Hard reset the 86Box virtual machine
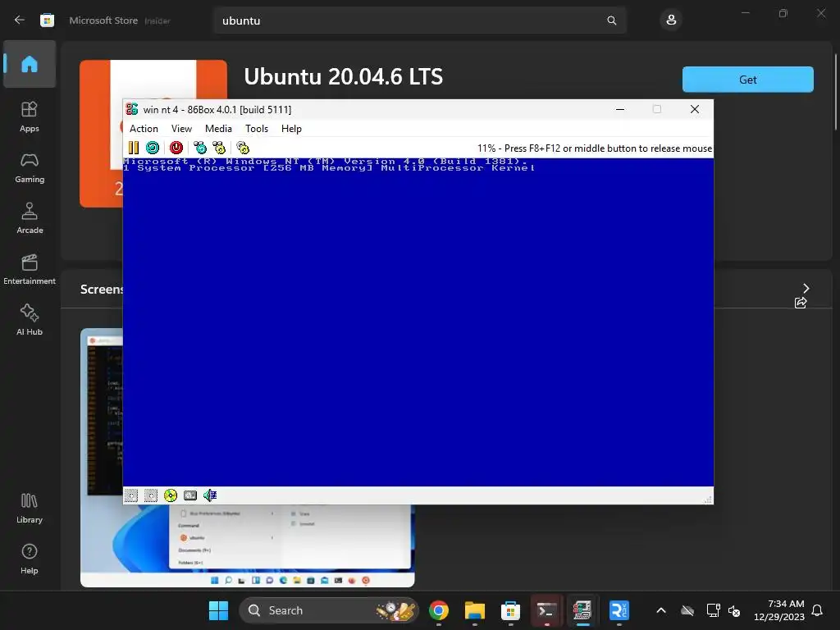Screen dimensions: 840x630 [x=153, y=148]
